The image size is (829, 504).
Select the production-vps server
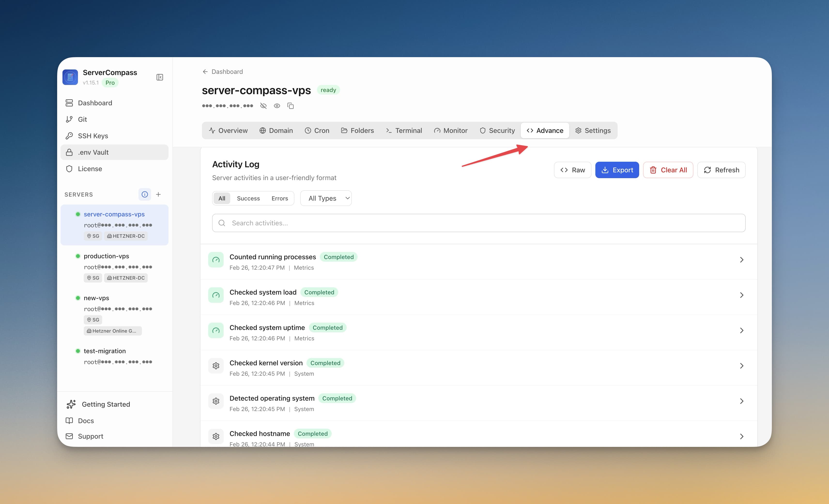106,256
